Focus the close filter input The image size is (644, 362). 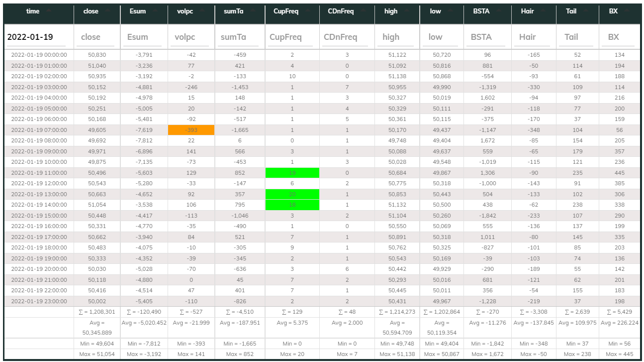click(97, 37)
